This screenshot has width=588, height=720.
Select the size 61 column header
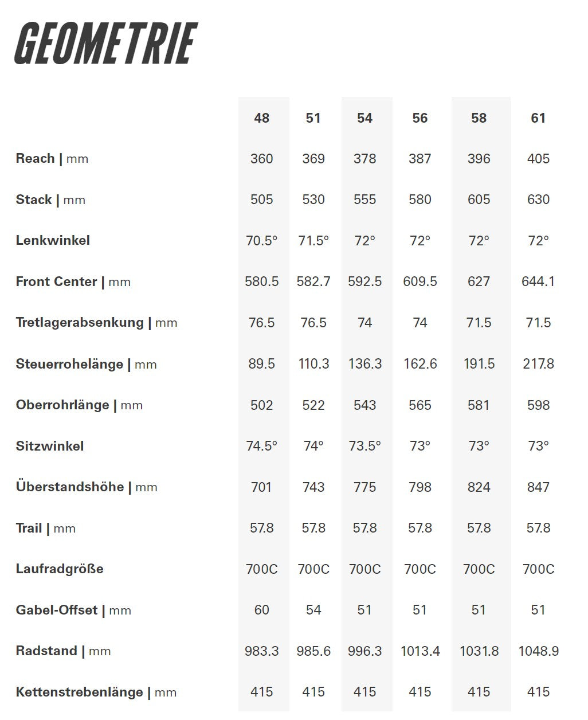point(538,118)
